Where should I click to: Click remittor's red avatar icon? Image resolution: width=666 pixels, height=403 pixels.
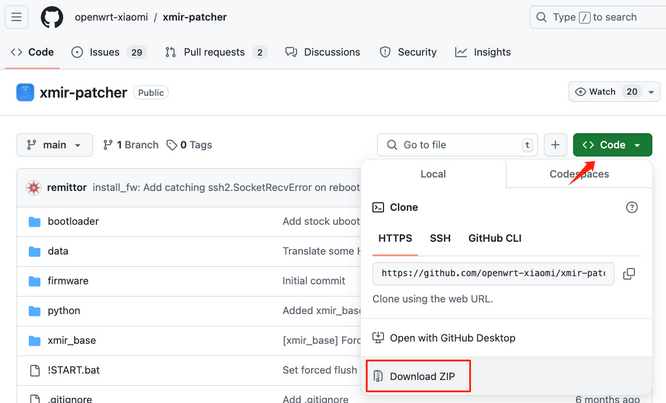click(x=34, y=187)
